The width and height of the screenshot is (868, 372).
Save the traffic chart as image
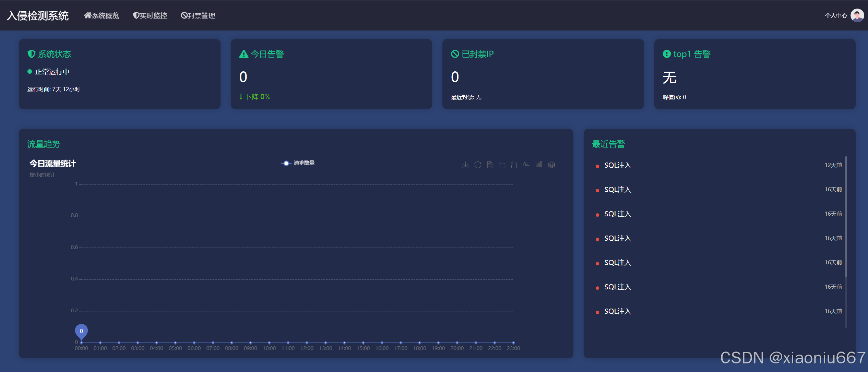coord(465,165)
